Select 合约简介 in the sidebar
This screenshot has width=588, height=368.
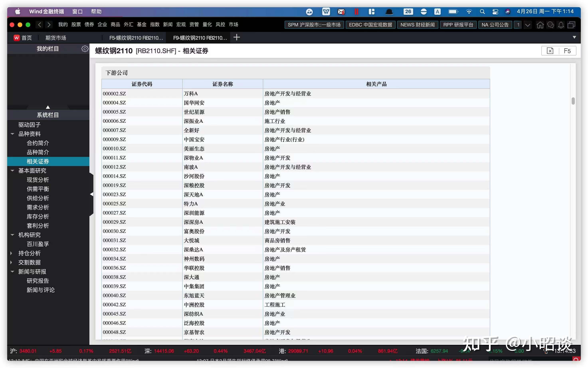point(38,143)
